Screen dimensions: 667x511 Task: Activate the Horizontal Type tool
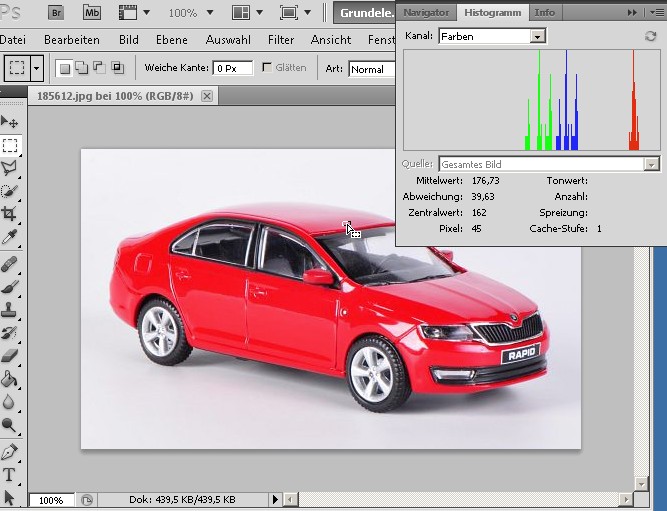(x=9, y=474)
